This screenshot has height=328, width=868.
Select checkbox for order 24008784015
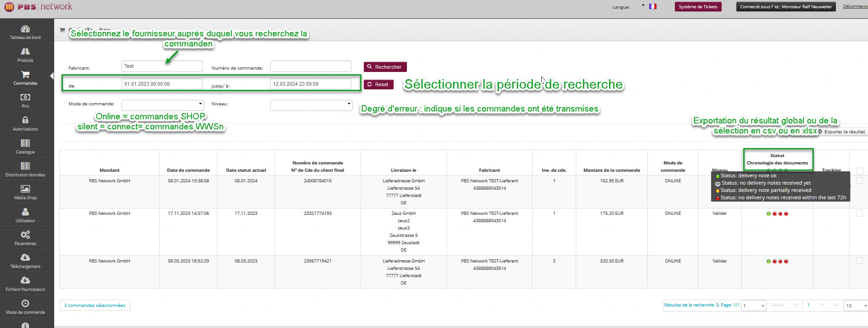(860, 180)
